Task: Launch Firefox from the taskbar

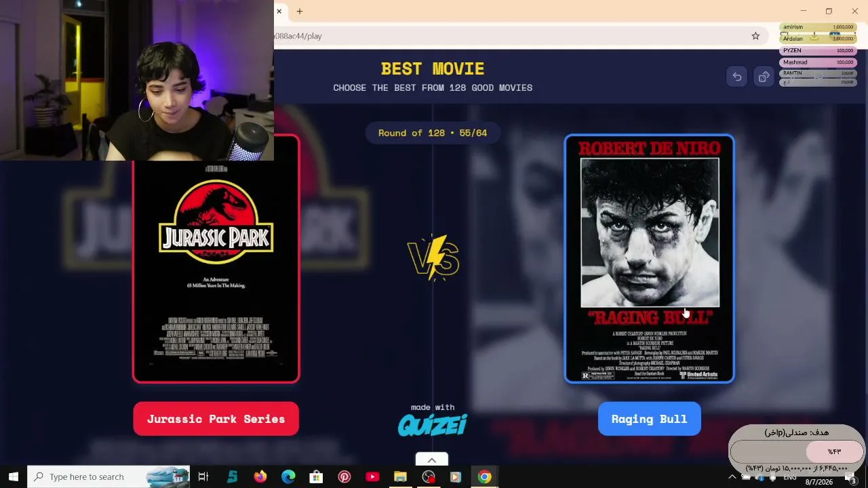Action: tap(260, 476)
